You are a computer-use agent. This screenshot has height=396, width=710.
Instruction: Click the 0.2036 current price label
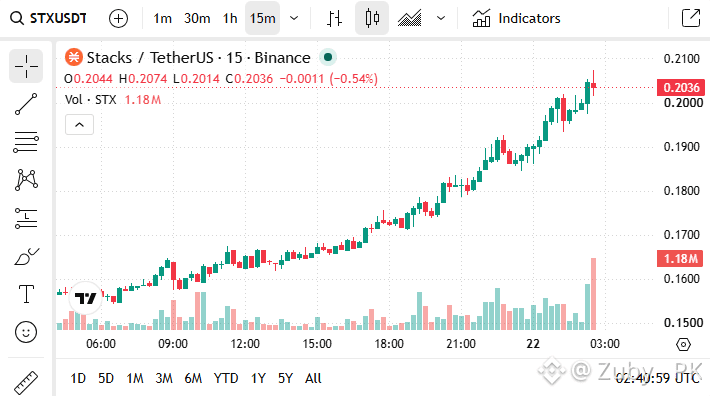tap(681, 87)
